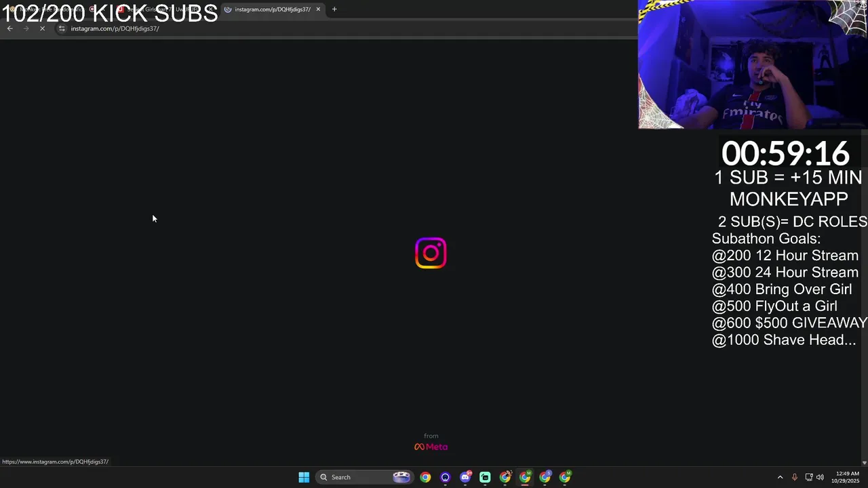868x488 pixels.
Task: Open the clock showing 12:49 AM
Action: pos(847,477)
